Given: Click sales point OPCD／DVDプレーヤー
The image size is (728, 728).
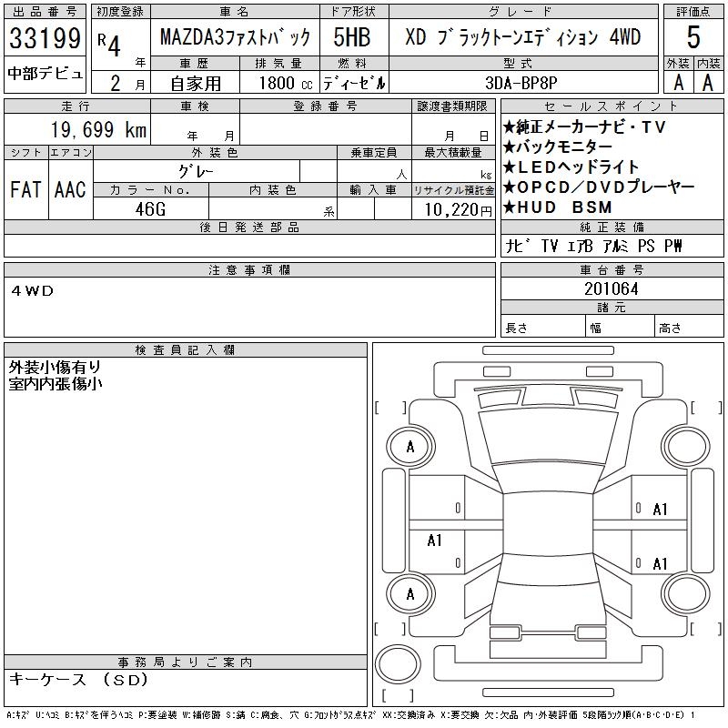Looking at the screenshot, I should tap(599, 187).
